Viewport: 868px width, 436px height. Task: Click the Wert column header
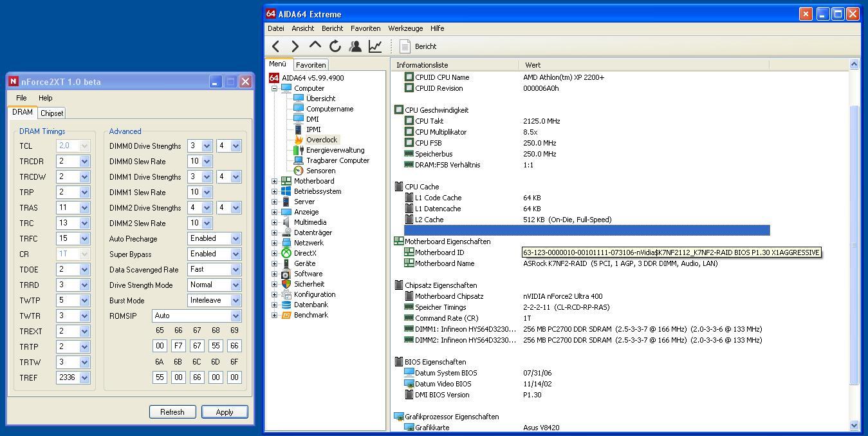(x=643, y=65)
